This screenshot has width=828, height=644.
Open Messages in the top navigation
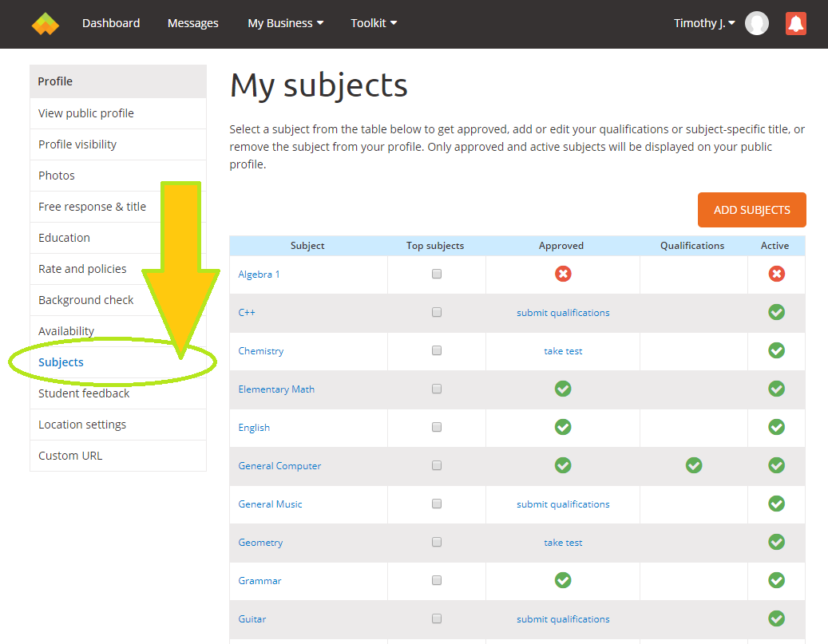point(192,23)
